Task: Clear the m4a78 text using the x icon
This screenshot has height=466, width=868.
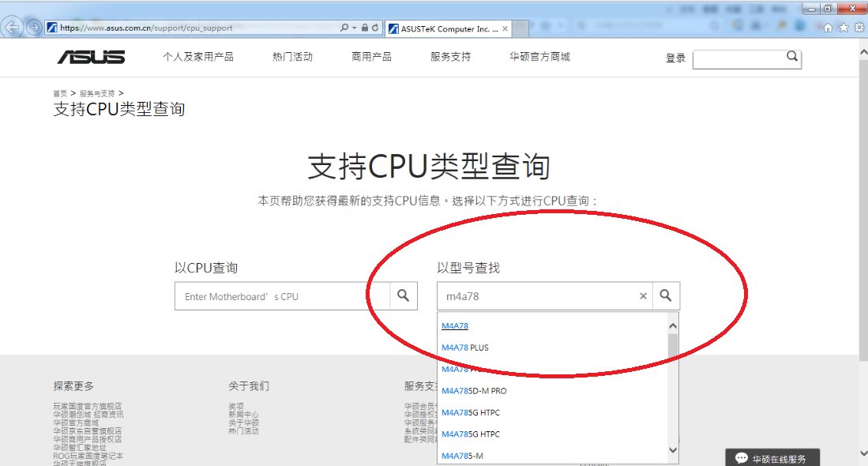Action: coord(643,295)
